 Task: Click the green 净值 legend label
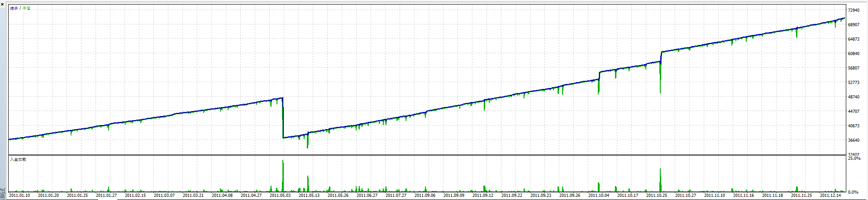(x=26, y=9)
